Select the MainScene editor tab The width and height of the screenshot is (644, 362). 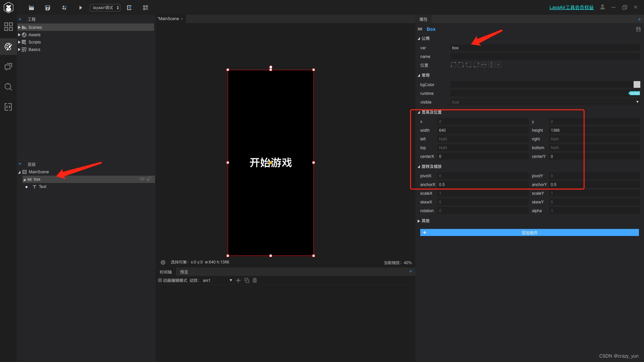169,19
